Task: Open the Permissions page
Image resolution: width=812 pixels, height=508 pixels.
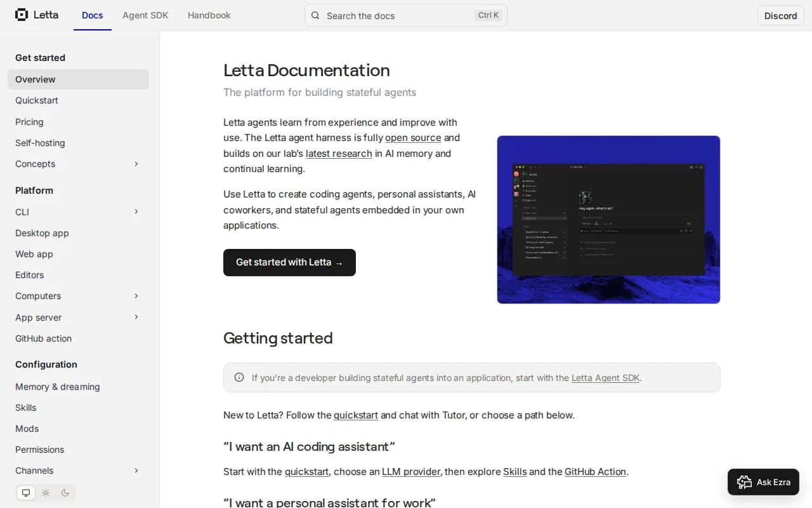Action: click(78, 450)
